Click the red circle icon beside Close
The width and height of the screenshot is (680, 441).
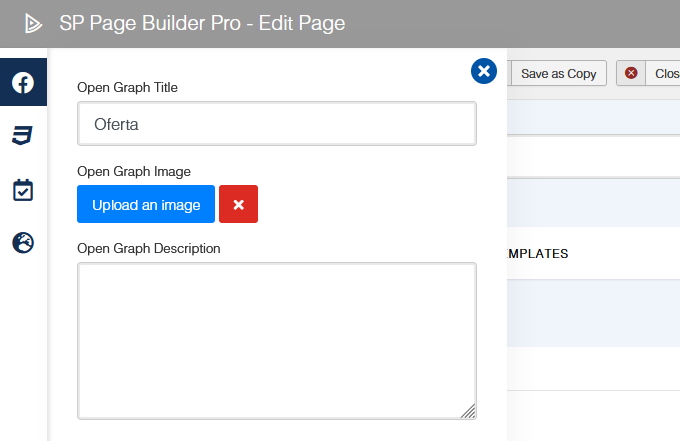click(632, 73)
